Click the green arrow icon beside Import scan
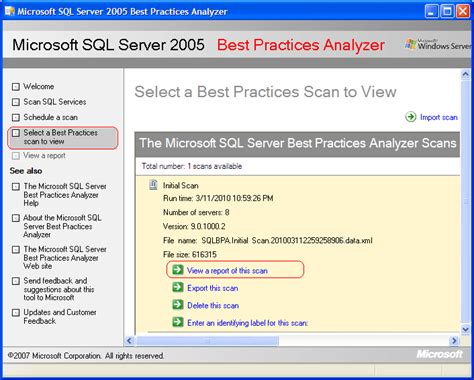Viewport: 474px width, 380px height. tap(410, 117)
